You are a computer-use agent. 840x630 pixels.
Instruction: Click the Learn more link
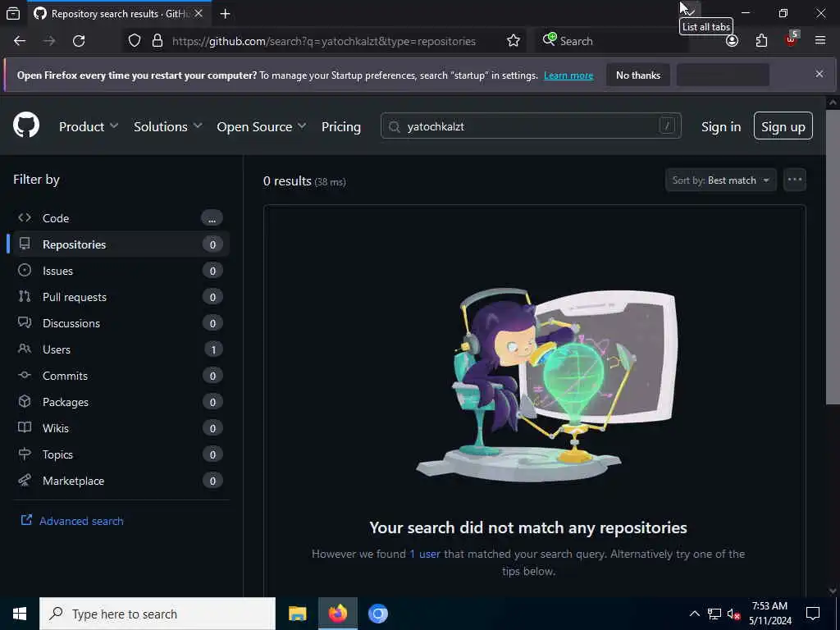click(568, 75)
